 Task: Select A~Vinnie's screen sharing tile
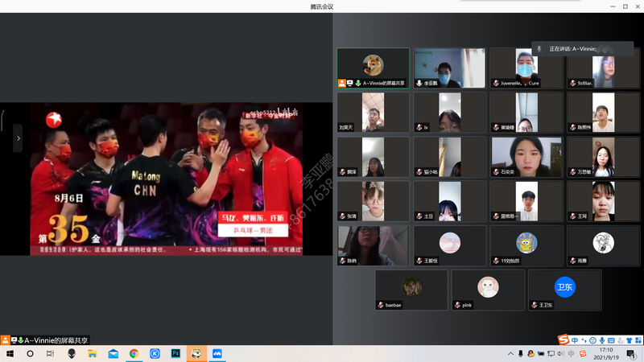[372, 68]
